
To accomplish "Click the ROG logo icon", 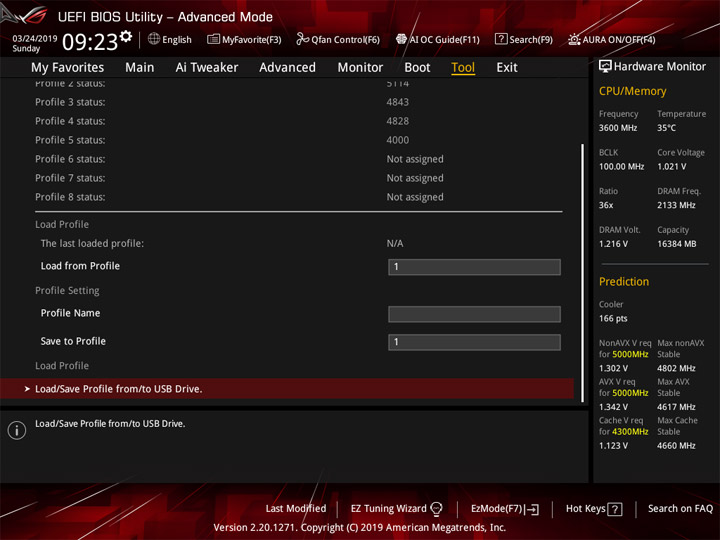I will tap(24, 15).
